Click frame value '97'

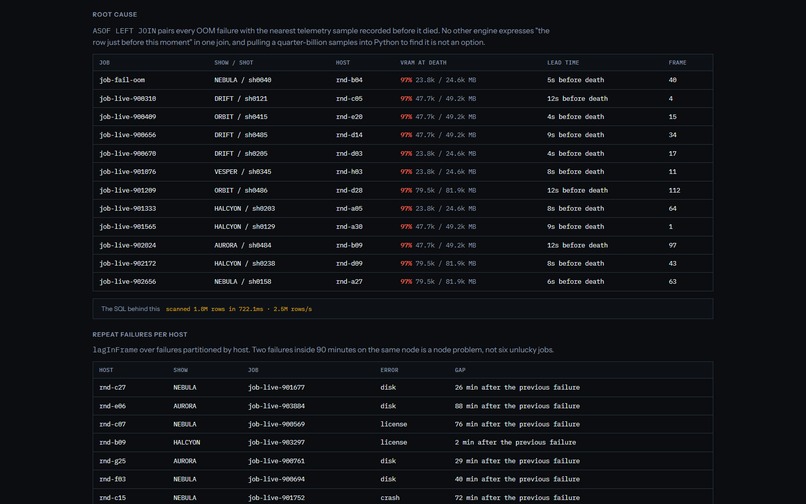672,245
